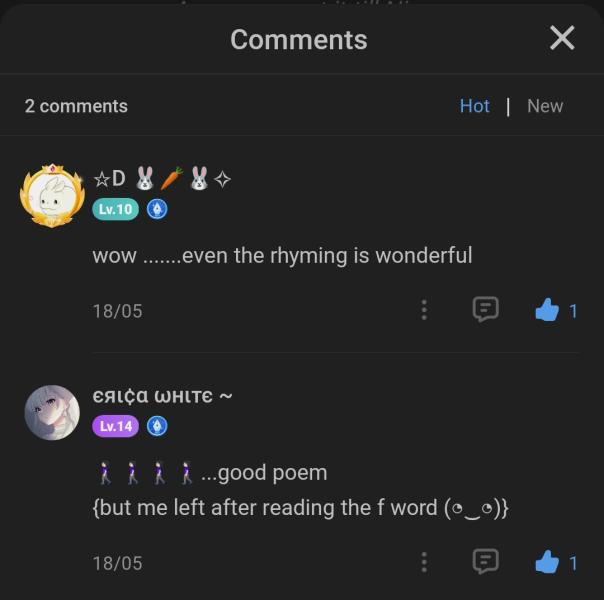Open more options for the rhyming comment

tap(424, 310)
